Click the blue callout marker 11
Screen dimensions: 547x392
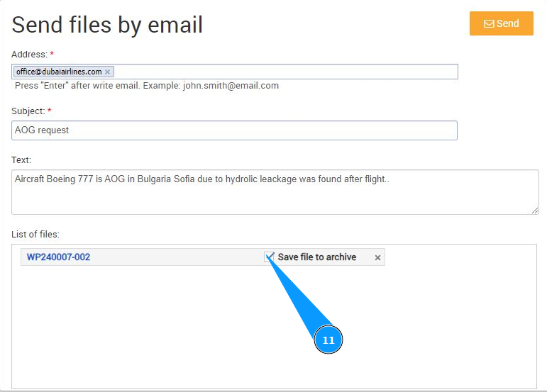tap(328, 340)
